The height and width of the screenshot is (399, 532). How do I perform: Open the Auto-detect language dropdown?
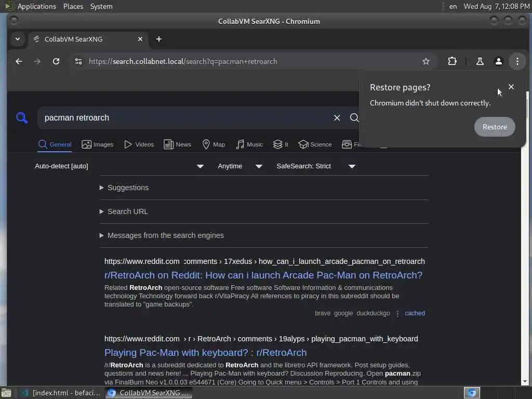click(119, 166)
